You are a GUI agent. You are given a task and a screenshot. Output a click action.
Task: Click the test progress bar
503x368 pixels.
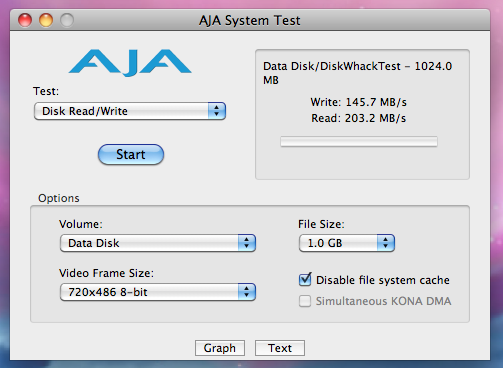(x=359, y=141)
